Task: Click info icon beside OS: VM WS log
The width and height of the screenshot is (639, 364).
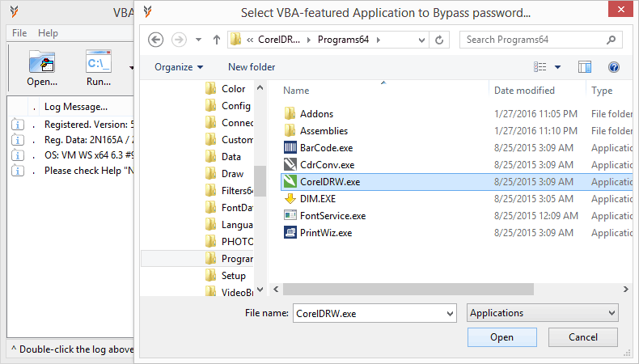Action: pyautogui.click(x=18, y=155)
